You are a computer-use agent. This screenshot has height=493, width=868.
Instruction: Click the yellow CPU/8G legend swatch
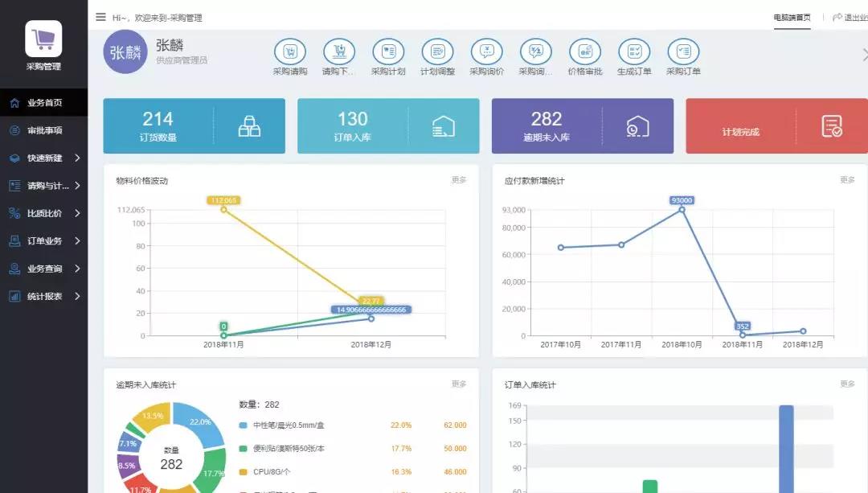coord(243,472)
